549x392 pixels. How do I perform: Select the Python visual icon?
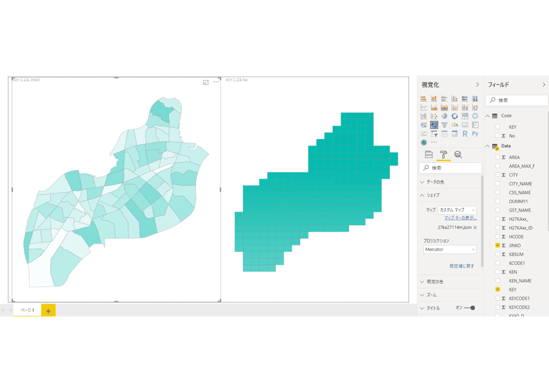pyautogui.click(x=475, y=134)
